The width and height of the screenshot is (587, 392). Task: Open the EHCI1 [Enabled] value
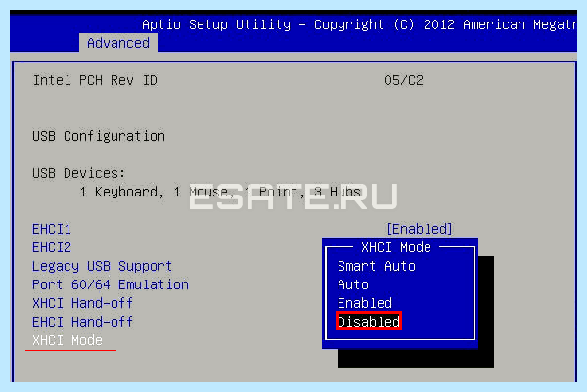point(420,229)
